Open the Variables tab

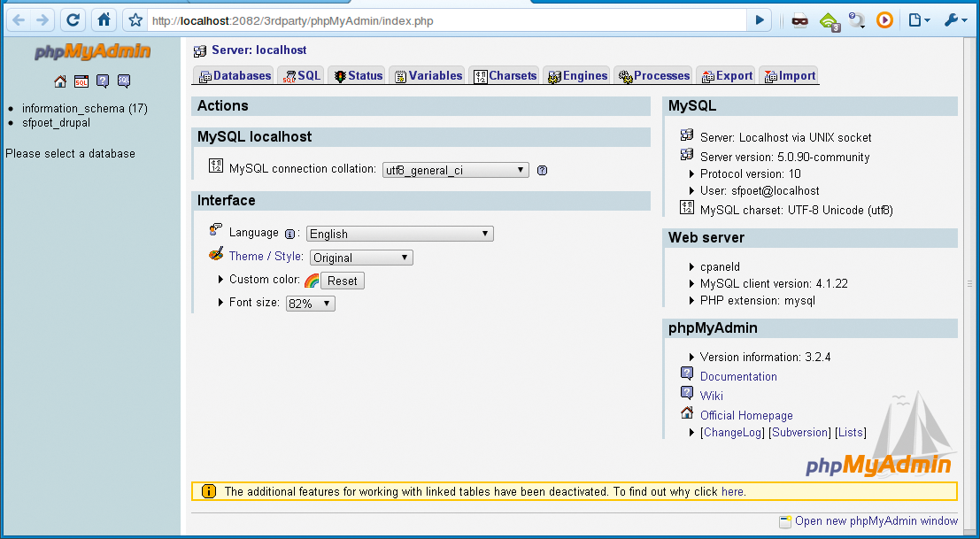428,75
